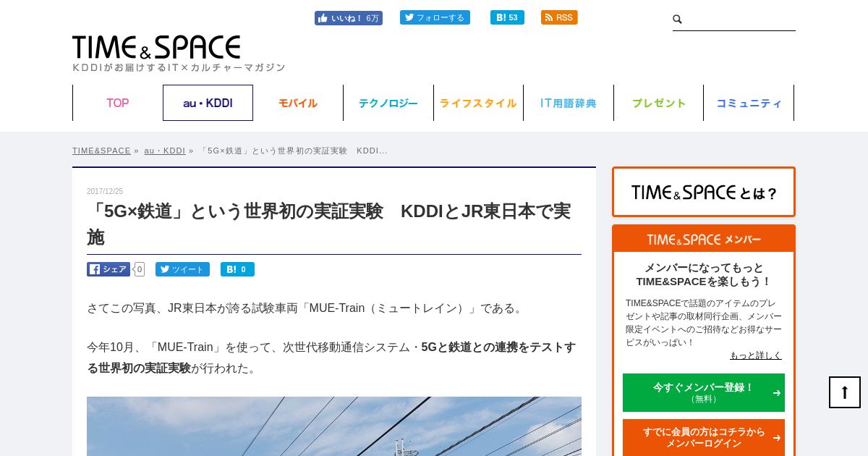The image size is (868, 456).
Task: Click the au・KDDI breadcrumb link
Action: tap(165, 151)
